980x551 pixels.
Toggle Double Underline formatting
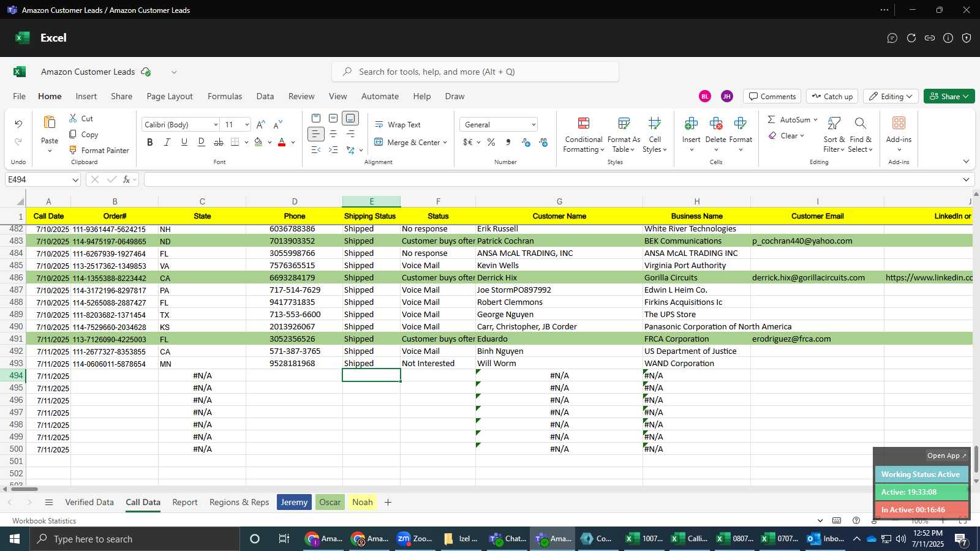[201, 142]
